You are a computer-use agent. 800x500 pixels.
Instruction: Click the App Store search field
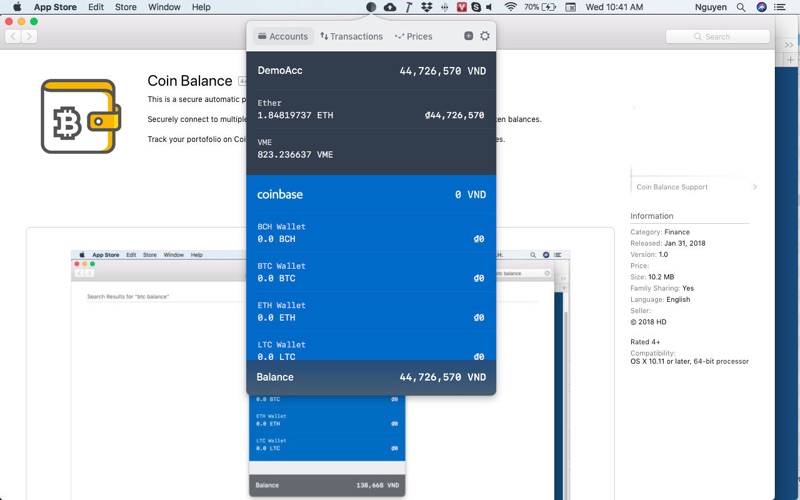(x=717, y=36)
